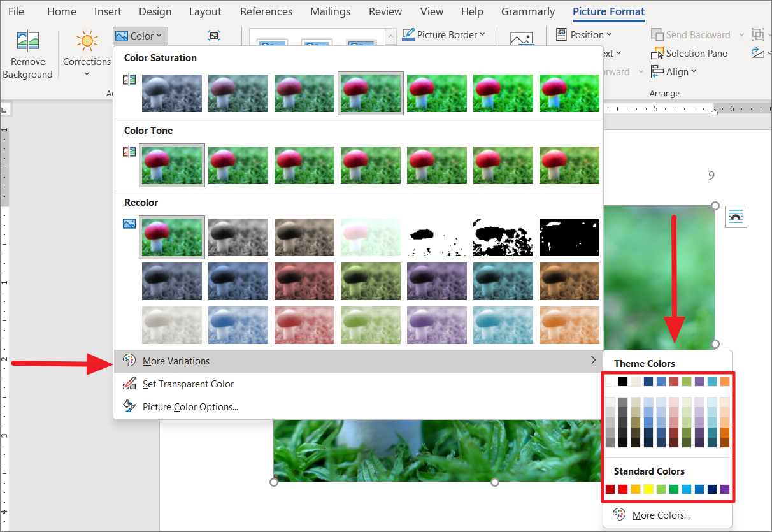Open the Align dropdown menu

[673, 71]
